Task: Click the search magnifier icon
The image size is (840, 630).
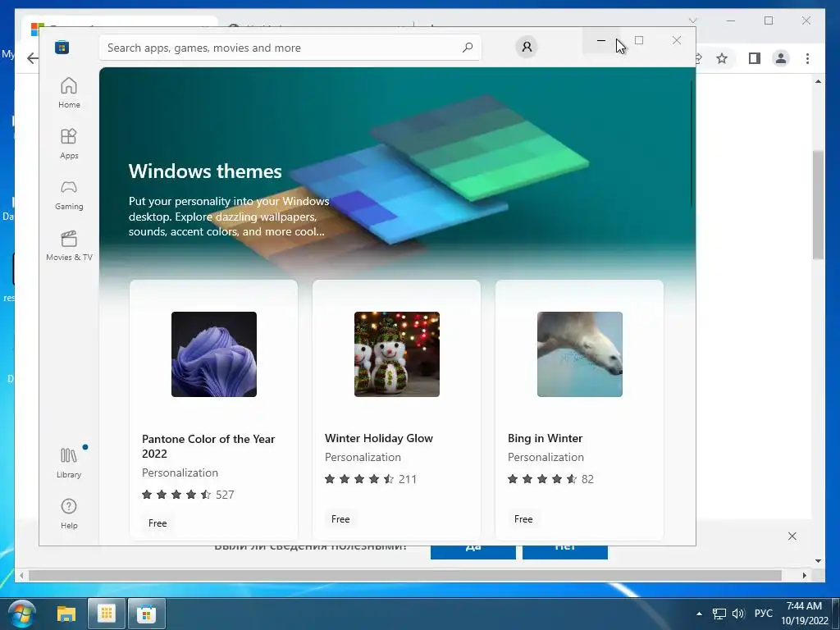Action: 467,48
